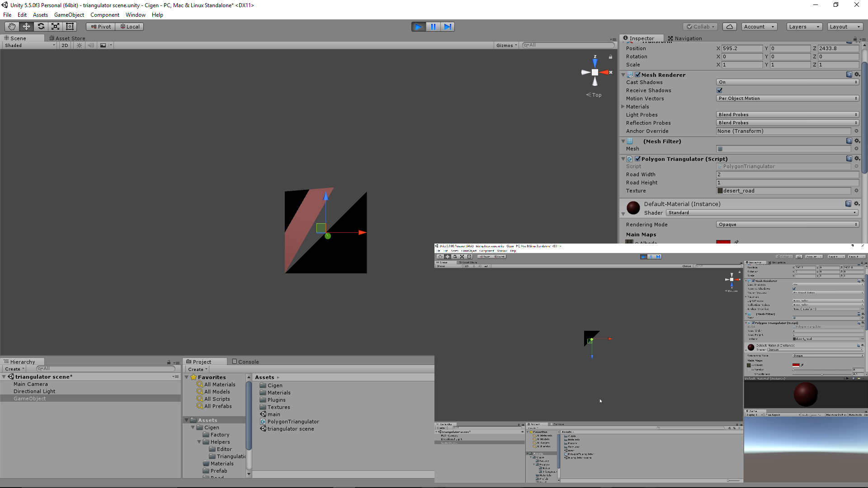Image resolution: width=868 pixels, height=488 pixels.
Task: Open the File menu
Action: pyautogui.click(x=7, y=15)
